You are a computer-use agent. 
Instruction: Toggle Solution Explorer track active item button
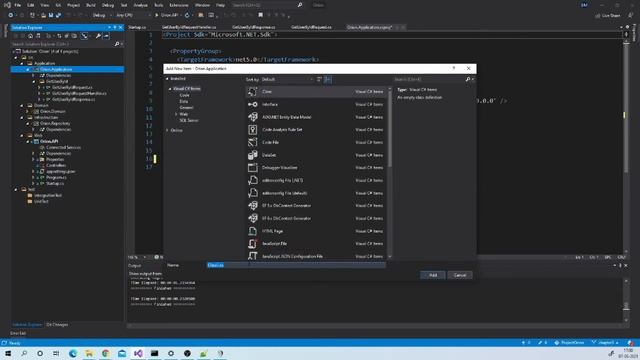click(84, 36)
